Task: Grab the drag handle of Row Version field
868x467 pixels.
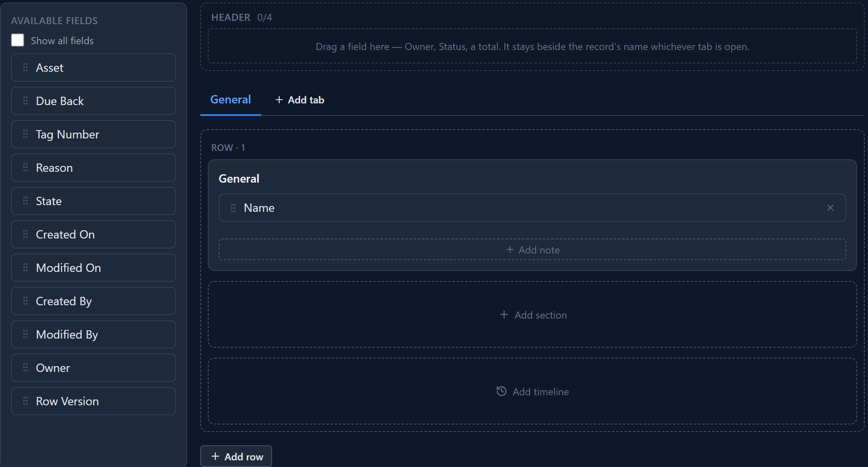Action: pyautogui.click(x=25, y=401)
